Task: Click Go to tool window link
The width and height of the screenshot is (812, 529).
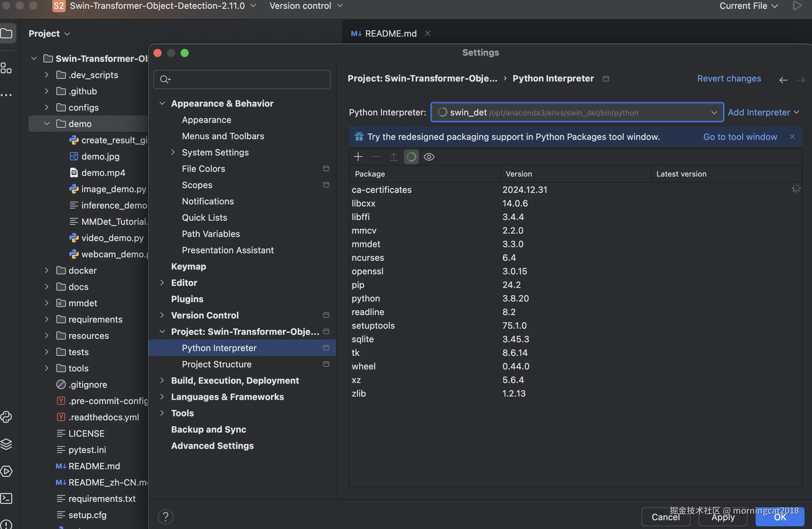Action: point(740,137)
